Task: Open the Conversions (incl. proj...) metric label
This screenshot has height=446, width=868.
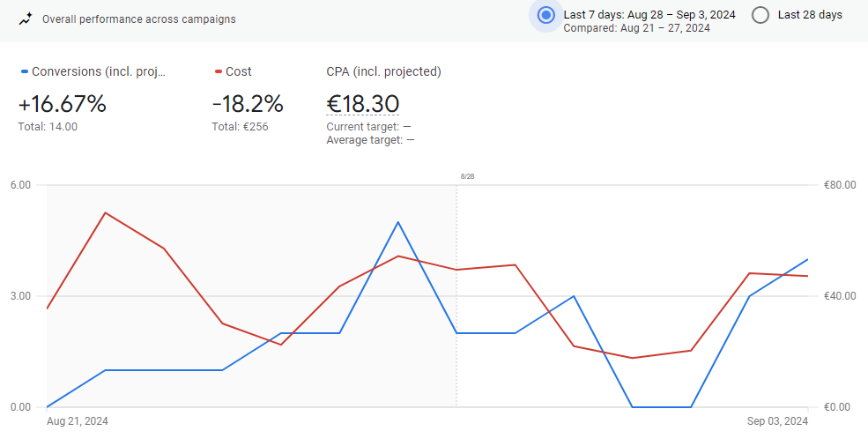Action: 99,72
